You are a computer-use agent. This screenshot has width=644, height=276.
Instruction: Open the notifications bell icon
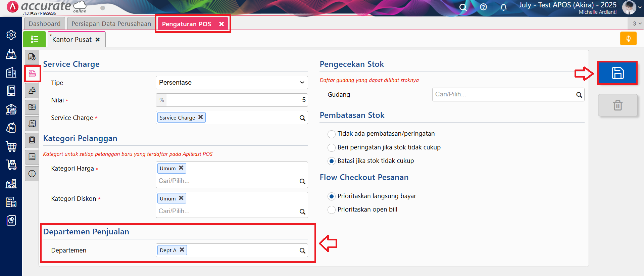(503, 7)
